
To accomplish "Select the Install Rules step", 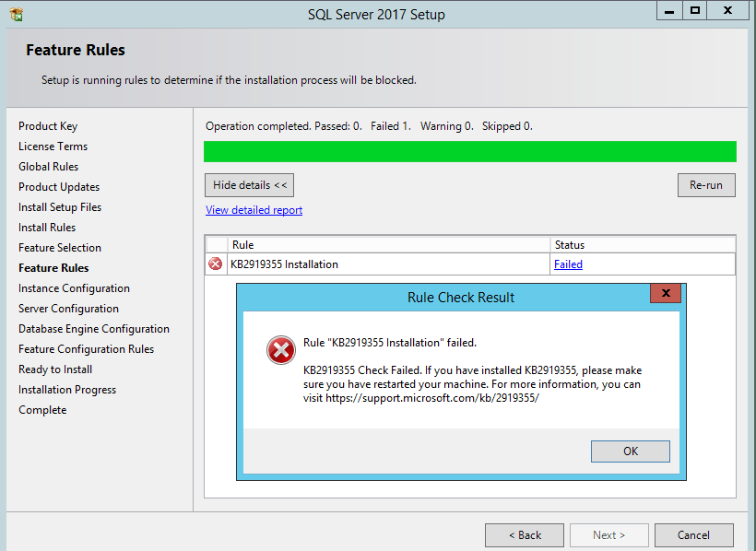I will click(x=47, y=228).
